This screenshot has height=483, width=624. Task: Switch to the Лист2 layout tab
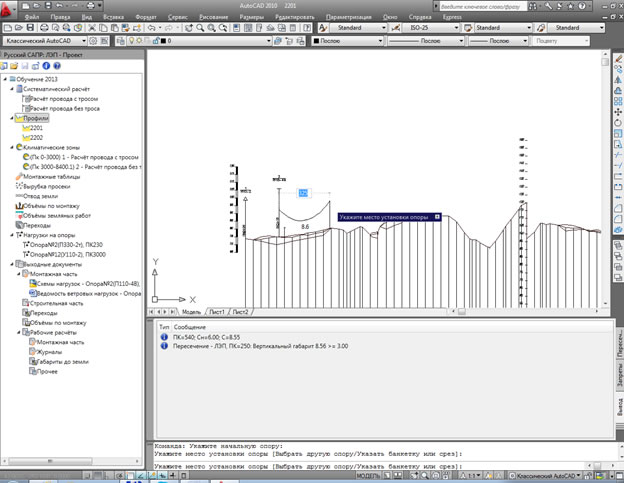240,312
